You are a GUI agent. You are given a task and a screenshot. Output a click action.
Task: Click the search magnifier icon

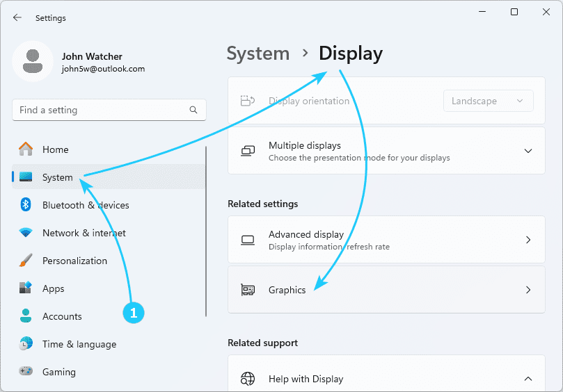(193, 110)
